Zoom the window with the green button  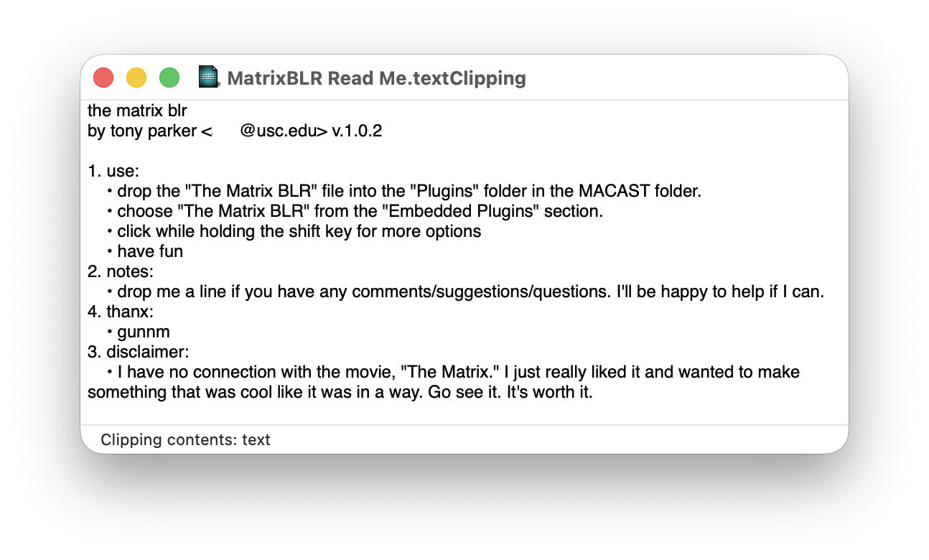point(169,78)
